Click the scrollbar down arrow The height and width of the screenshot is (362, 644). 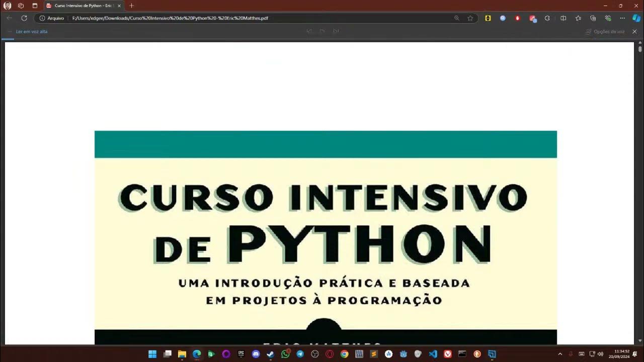[x=640, y=341]
